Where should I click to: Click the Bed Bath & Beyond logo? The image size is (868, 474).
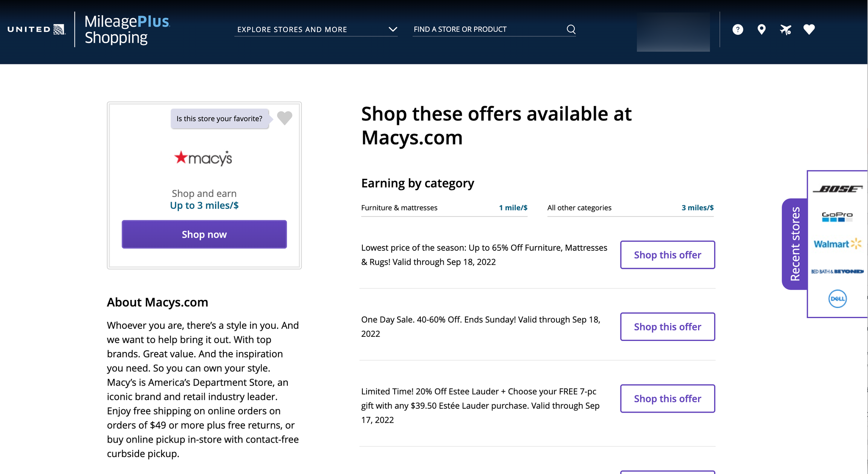[x=837, y=271]
